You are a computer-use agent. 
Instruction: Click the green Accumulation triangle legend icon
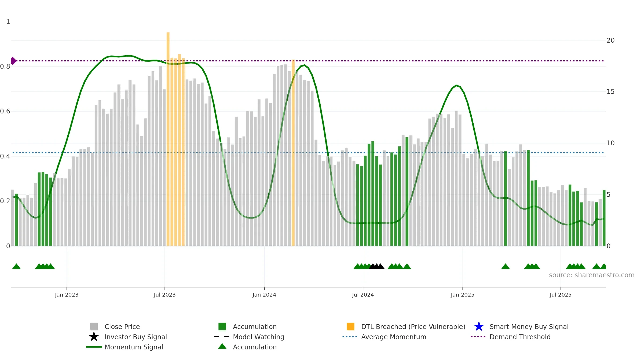click(222, 346)
